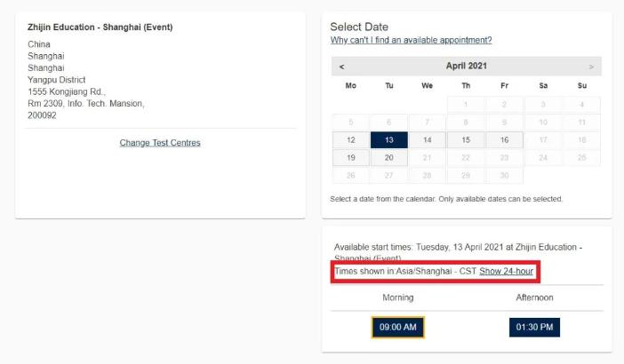
Task: Go to previous month arrow
Action: [x=342, y=67]
